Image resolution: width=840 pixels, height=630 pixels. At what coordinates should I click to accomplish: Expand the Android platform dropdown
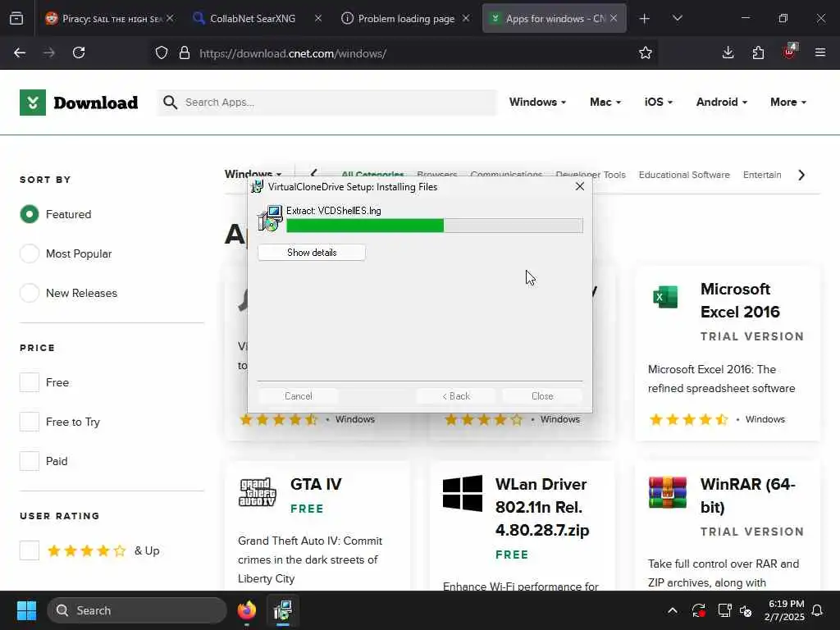(x=722, y=102)
